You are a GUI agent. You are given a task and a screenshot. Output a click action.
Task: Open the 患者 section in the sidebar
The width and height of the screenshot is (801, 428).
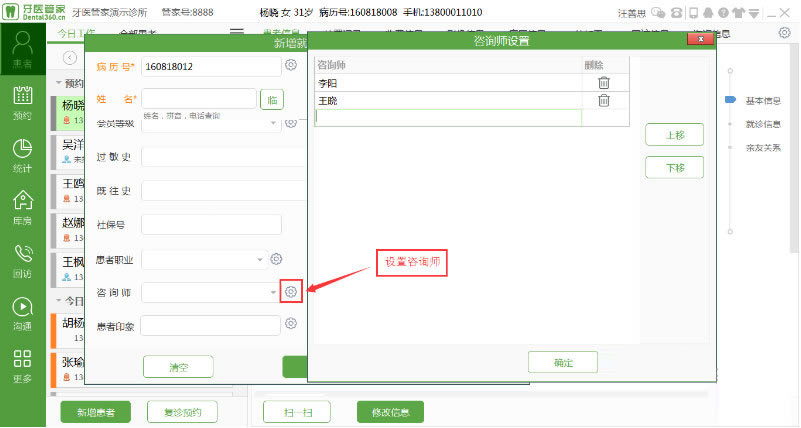(x=22, y=50)
